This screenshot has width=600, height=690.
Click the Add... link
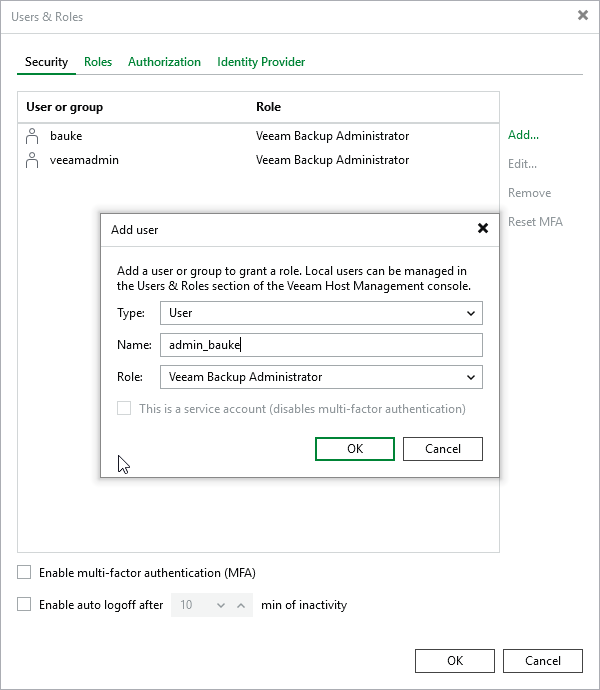[523, 135]
